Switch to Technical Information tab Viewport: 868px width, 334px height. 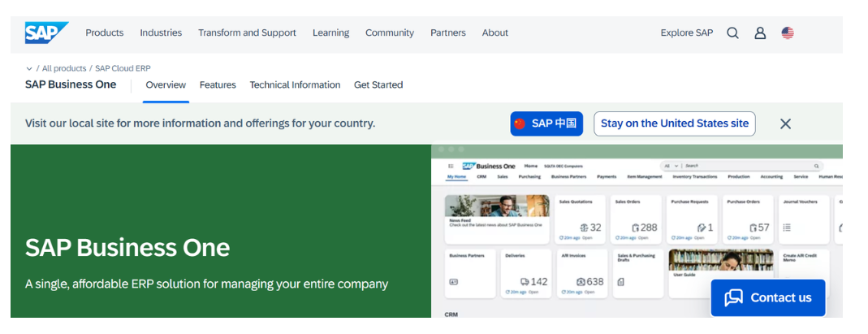coord(295,85)
